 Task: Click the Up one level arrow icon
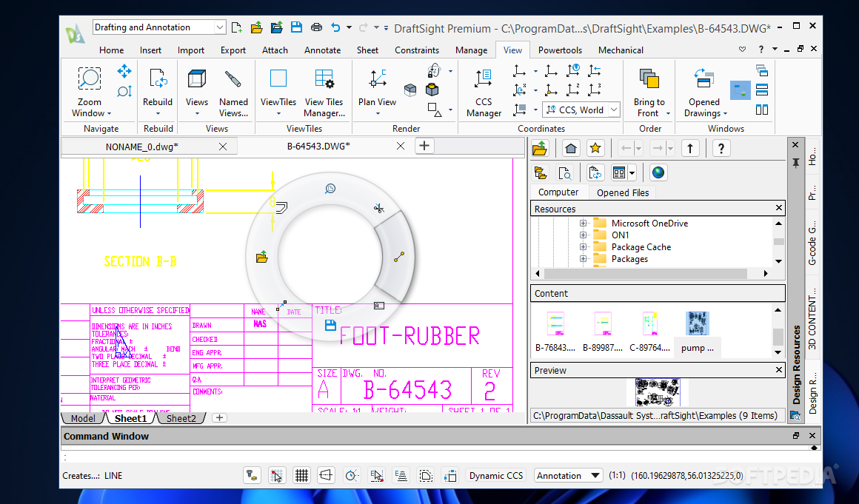coord(690,148)
